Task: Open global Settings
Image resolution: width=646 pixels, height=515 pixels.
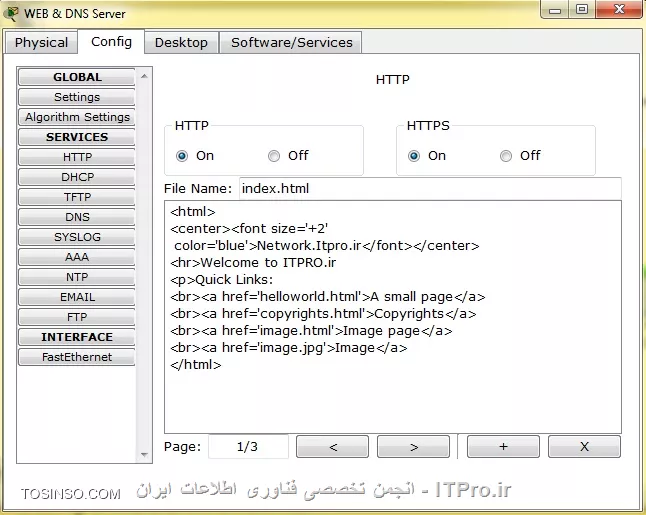Action: pos(77,97)
